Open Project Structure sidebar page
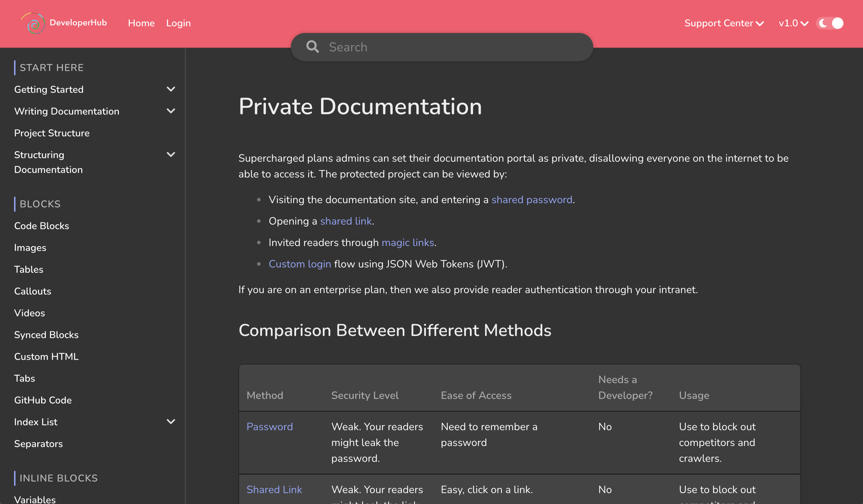863x504 pixels. [x=52, y=133]
